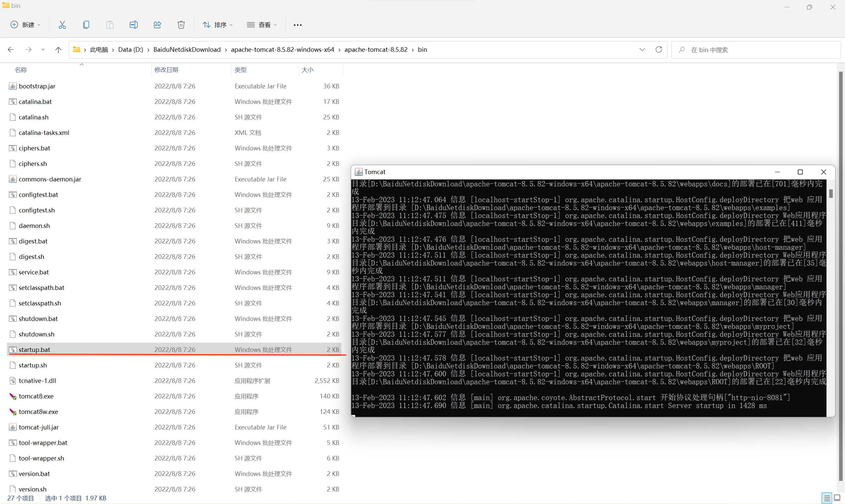Open the 查看 view dropdown
The height and width of the screenshot is (504, 845).
pos(262,25)
